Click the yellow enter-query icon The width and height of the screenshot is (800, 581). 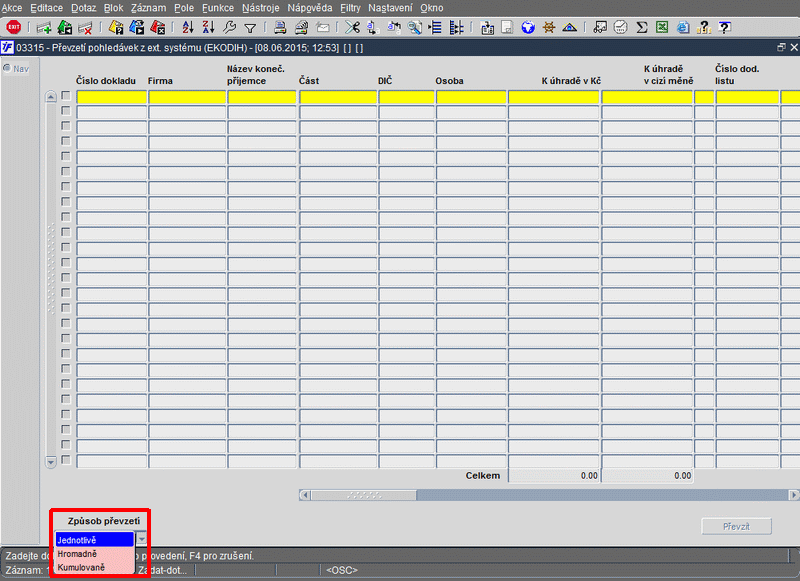[x=116, y=28]
